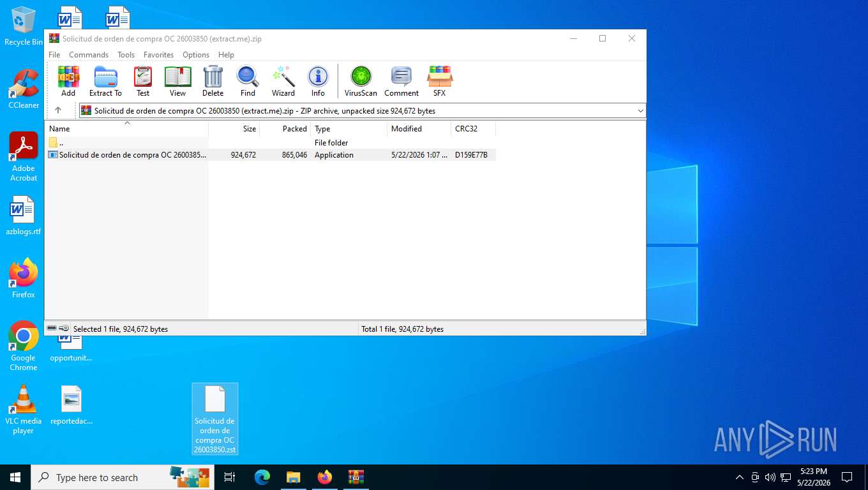Viewport: 868px width, 490px height.
Task: Maximize the WinRAR window
Action: pyautogui.click(x=602, y=38)
